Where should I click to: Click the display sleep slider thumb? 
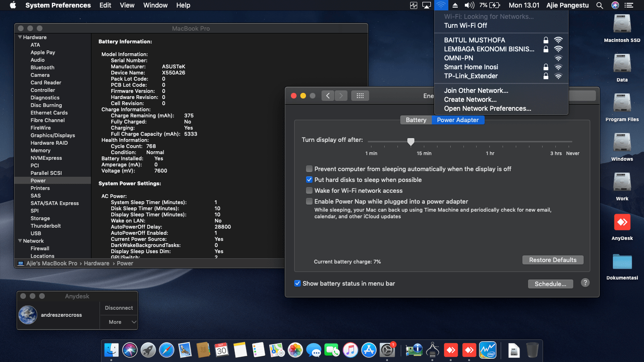[x=411, y=142]
